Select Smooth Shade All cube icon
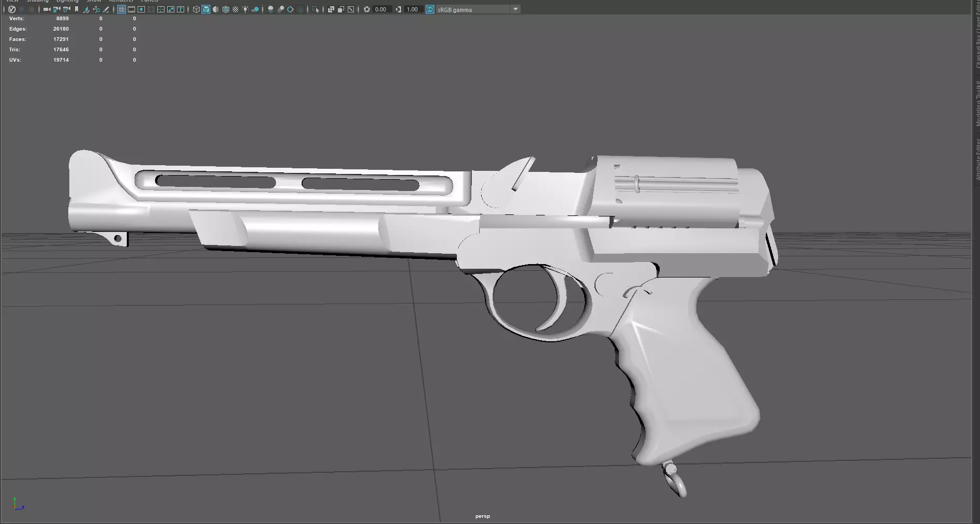The height and width of the screenshot is (524, 980). [x=206, y=9]
